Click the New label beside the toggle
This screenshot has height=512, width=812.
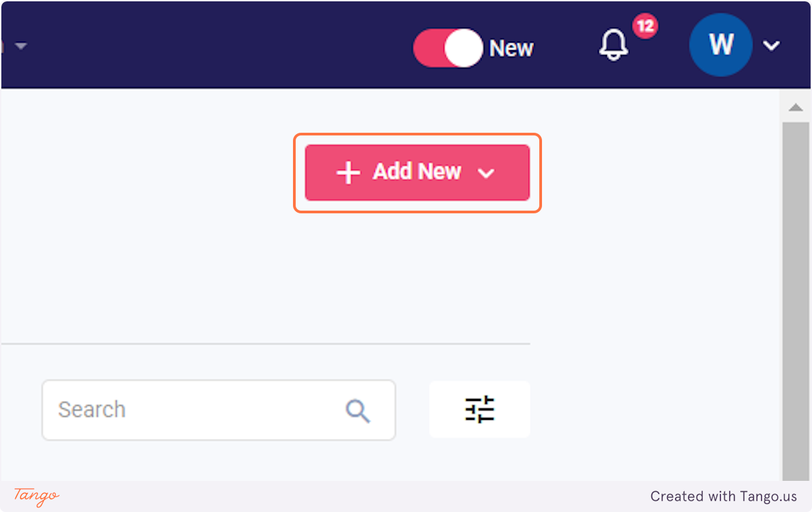coord(512,49)
